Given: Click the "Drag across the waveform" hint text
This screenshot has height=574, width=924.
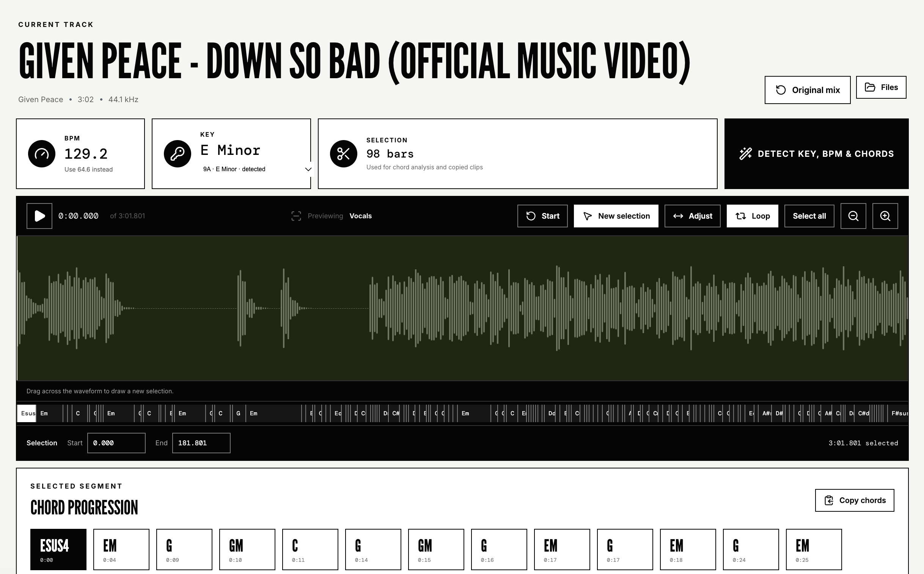Looking at the screenshot, I should tap(100, 391).
